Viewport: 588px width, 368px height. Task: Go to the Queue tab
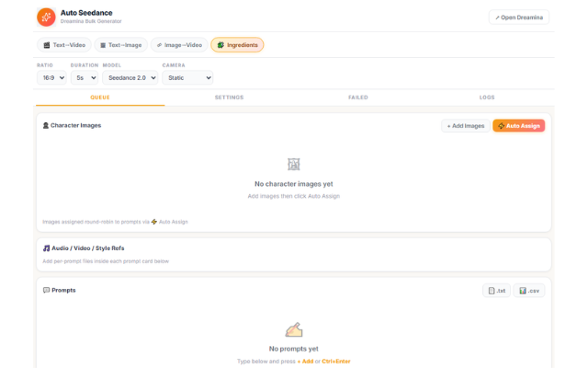(100, 98)
